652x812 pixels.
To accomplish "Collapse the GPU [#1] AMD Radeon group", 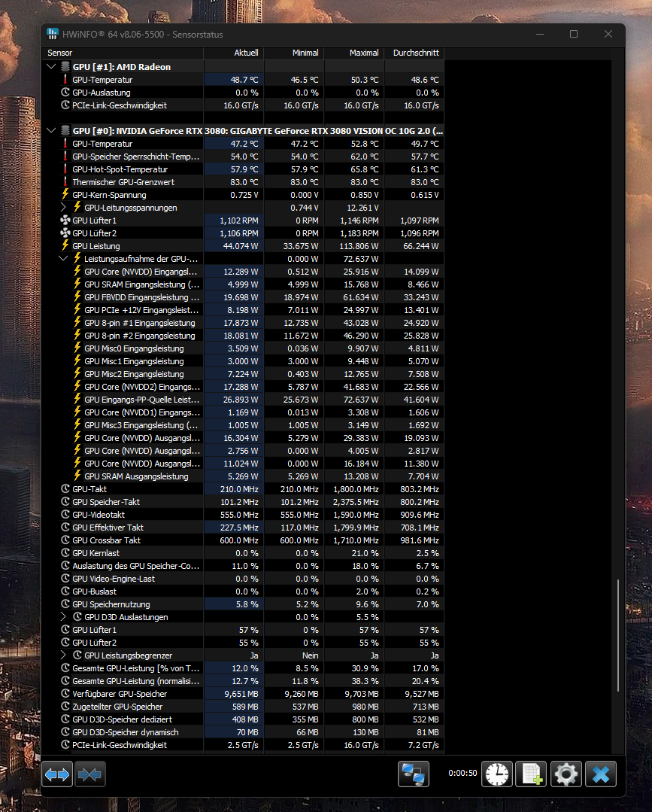I will click(x=51, y=66).
